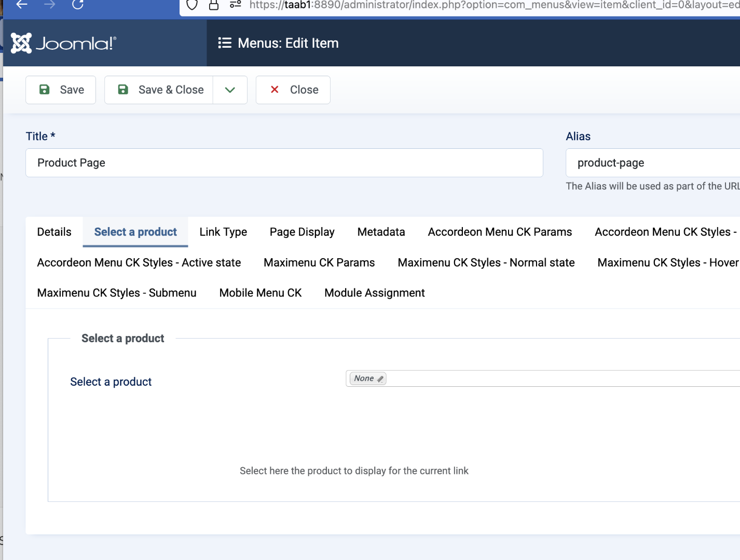Click the Menus: Edit Item page heading

(288, 43)
